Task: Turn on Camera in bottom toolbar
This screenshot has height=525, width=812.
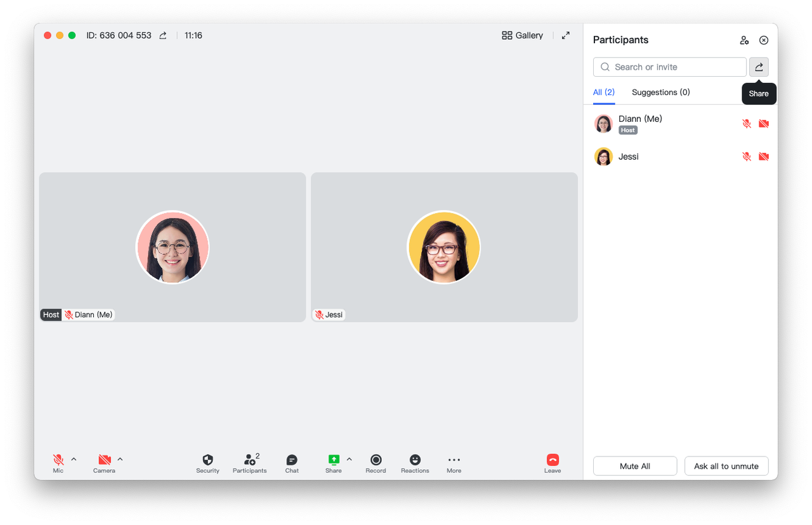Action: point(104,463)
